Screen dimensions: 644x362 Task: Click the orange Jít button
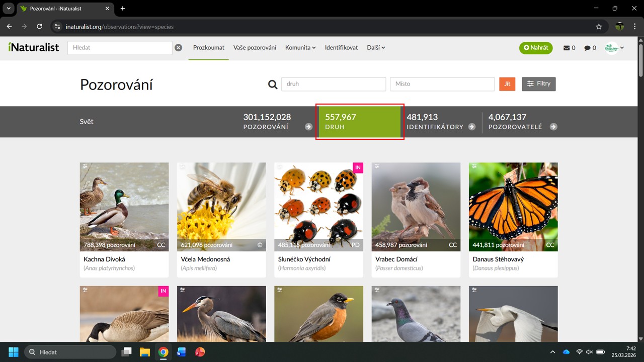tap(507, 84)
